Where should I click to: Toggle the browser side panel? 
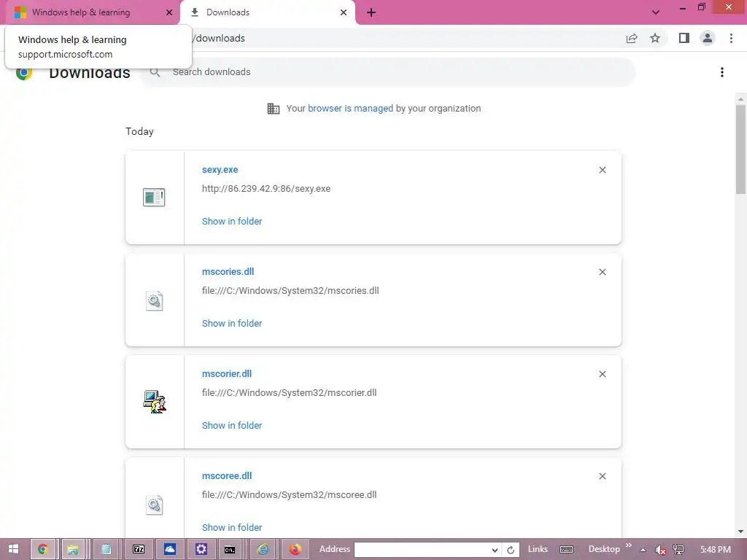[x=684, y=38]
